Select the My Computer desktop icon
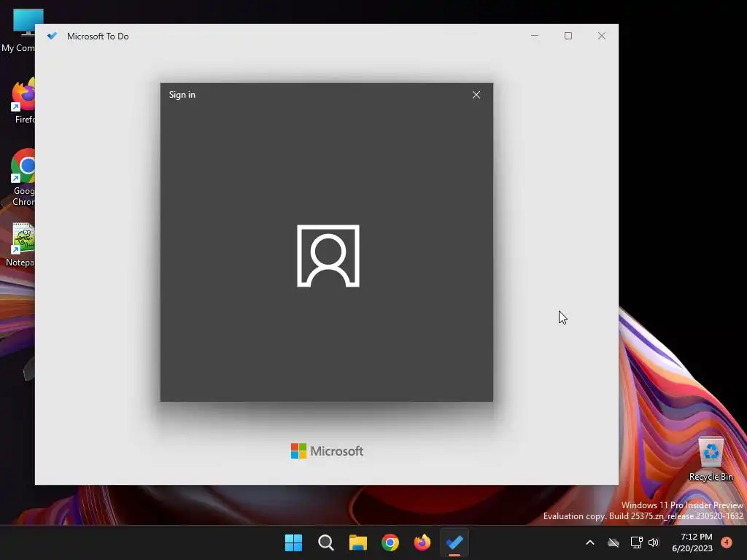This screenshot has height=560, width=747. (19, 31)
